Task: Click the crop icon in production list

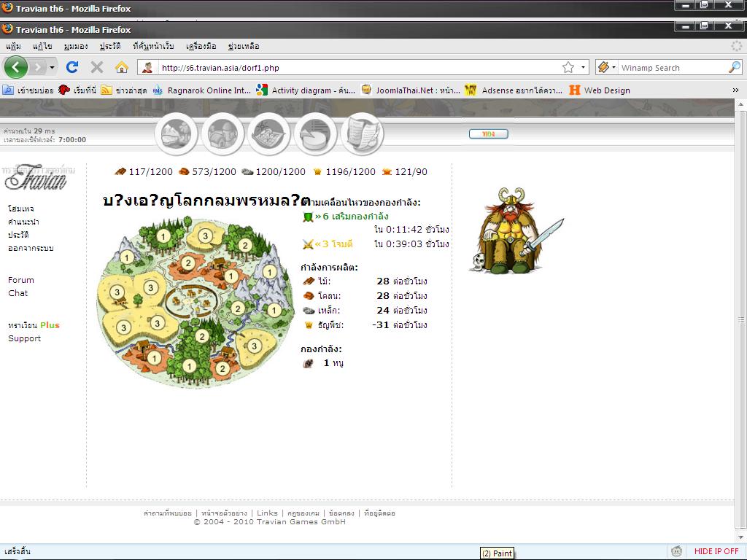Action: (309, 325)
